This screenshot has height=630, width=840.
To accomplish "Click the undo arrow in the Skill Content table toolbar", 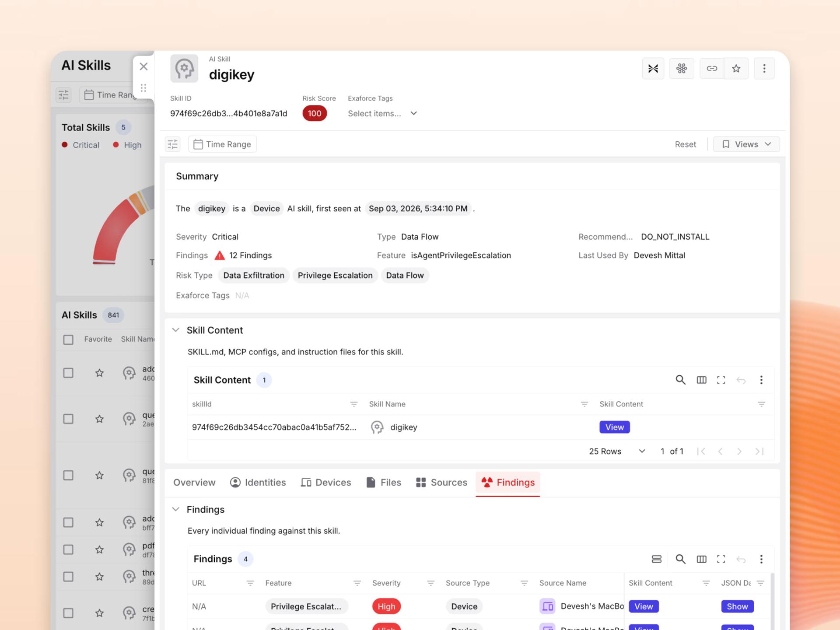I will click(x=741, y=380).
